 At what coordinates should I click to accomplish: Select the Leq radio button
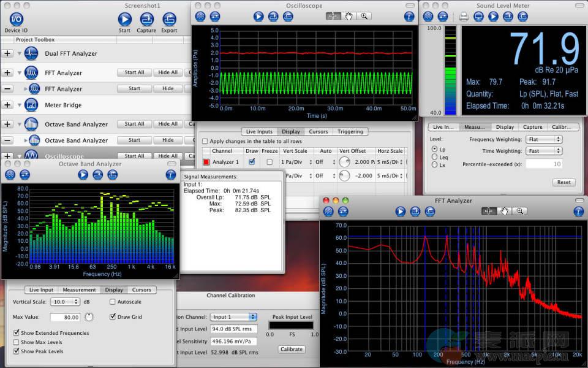click(x=435, y=157)
